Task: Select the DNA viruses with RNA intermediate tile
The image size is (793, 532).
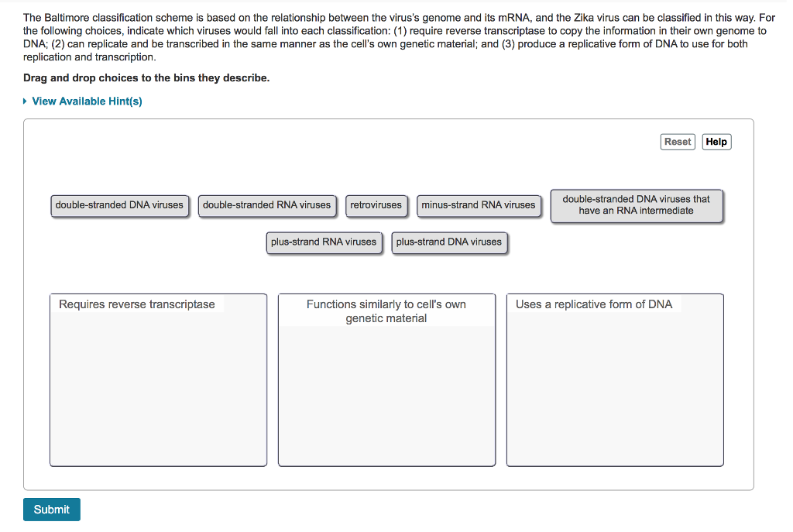Action: [637, 205]
